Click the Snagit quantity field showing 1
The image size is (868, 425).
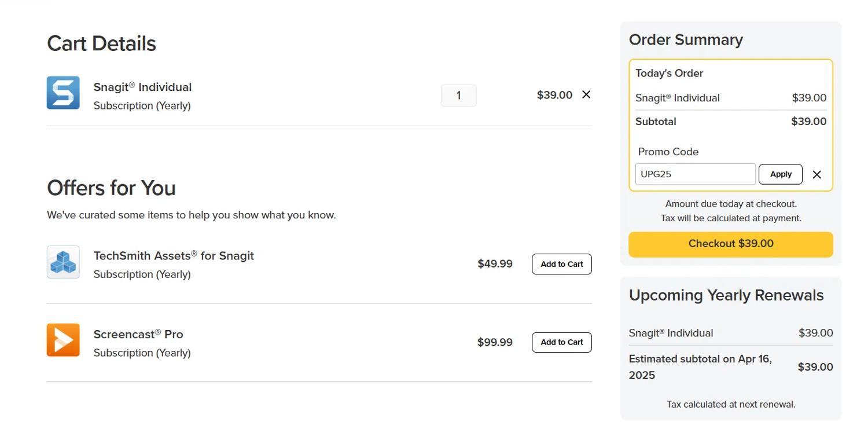click(x=458, y=96)
